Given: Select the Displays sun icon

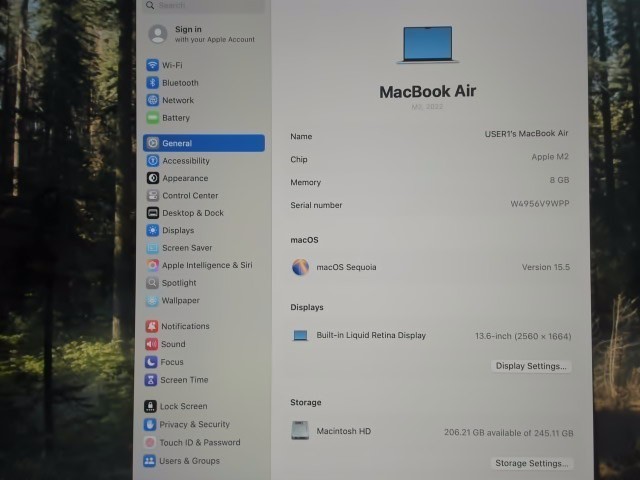Looking at the screenshot, I should pyautogui.click(x=153, y=230).
